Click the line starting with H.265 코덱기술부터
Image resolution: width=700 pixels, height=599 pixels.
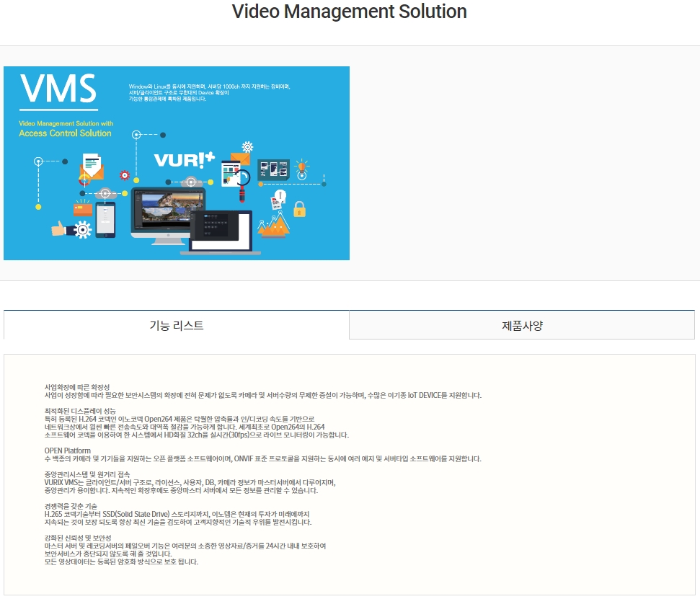(x=177, y=514)
